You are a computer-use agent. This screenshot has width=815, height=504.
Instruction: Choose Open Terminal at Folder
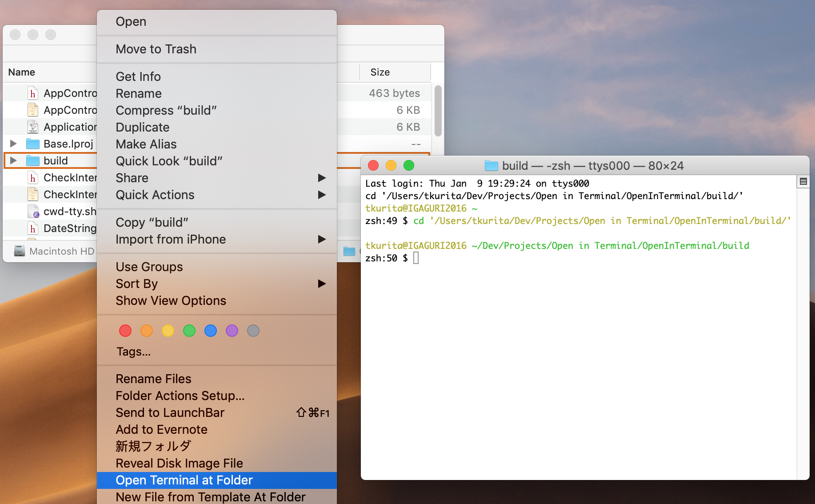[x=184, y=480]
